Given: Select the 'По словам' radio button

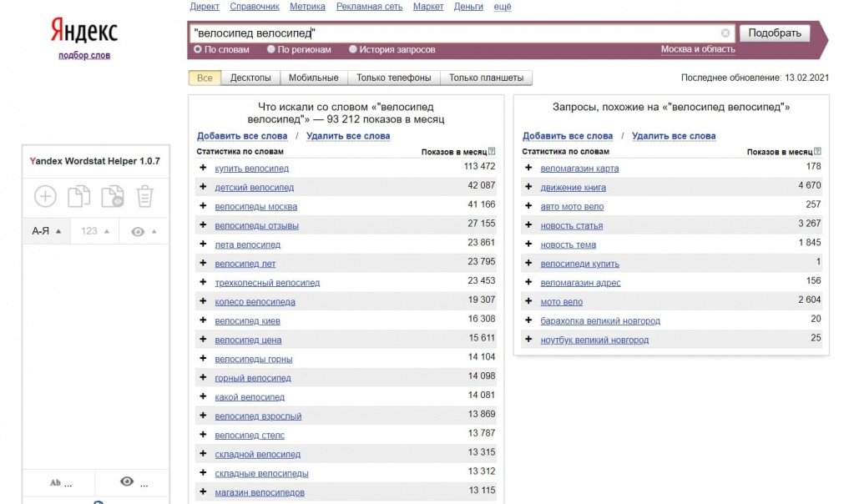Looking at the screenshot, I should coord(198,49).
